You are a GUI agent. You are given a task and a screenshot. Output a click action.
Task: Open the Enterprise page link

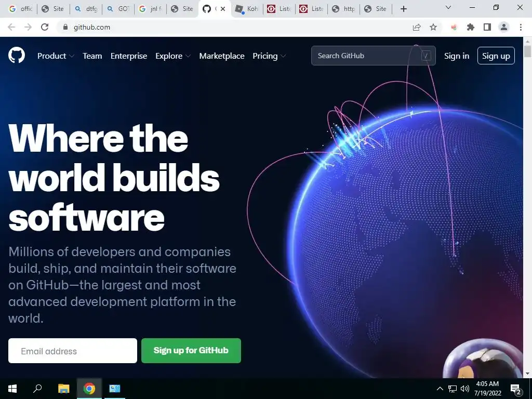click(129, 56)
